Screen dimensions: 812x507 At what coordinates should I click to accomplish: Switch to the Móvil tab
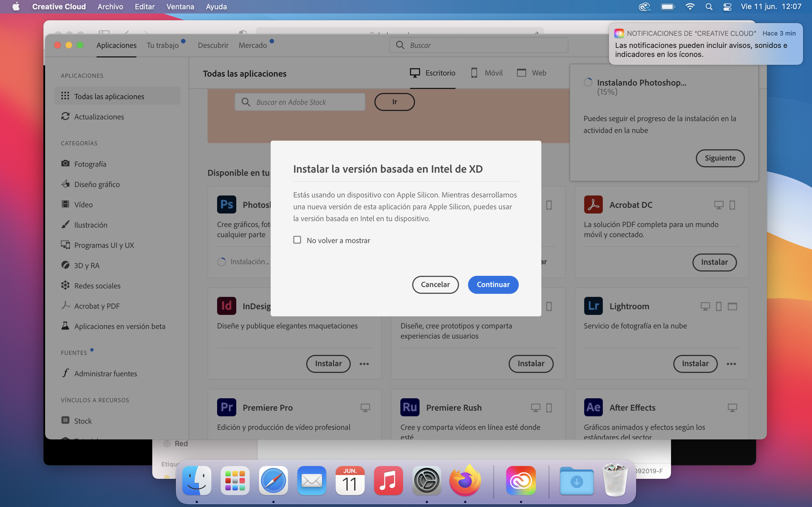point(487,73)
